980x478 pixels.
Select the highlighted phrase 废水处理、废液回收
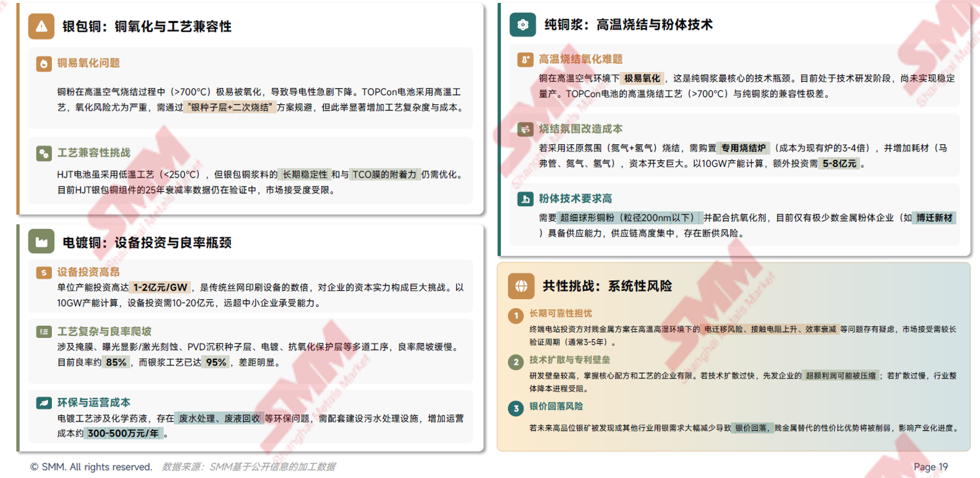click(x=220, y=418)
